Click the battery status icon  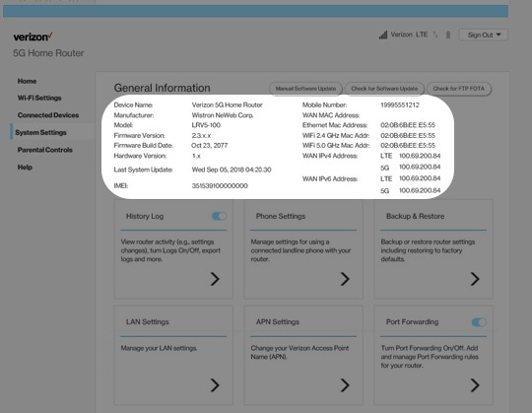click(448, 34)
